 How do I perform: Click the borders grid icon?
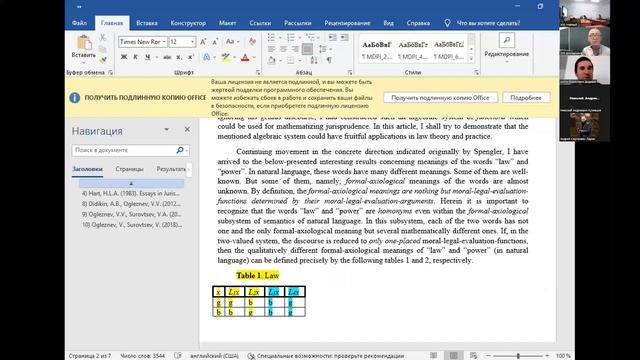[x=290, y=61]
